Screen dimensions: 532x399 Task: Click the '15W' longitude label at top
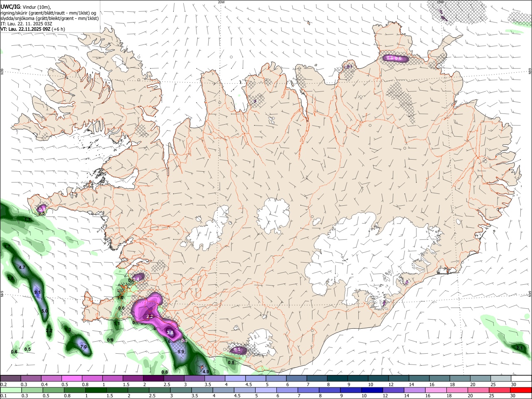pyautogui.click(x=441, y=2)
